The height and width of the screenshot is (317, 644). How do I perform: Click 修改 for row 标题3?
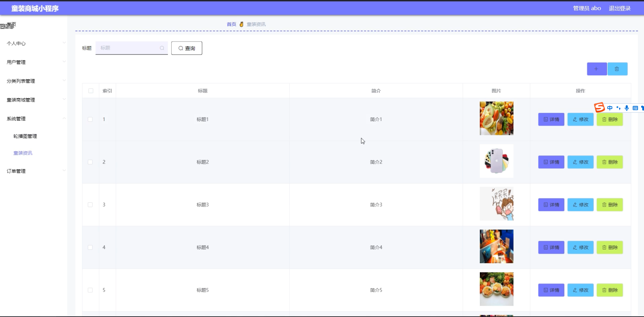click(x=580, y=205)
